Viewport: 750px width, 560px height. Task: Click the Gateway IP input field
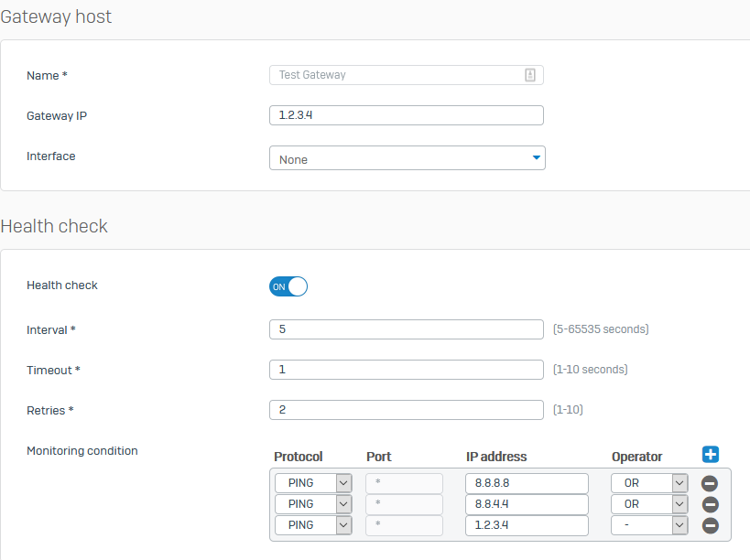point(406,115)
